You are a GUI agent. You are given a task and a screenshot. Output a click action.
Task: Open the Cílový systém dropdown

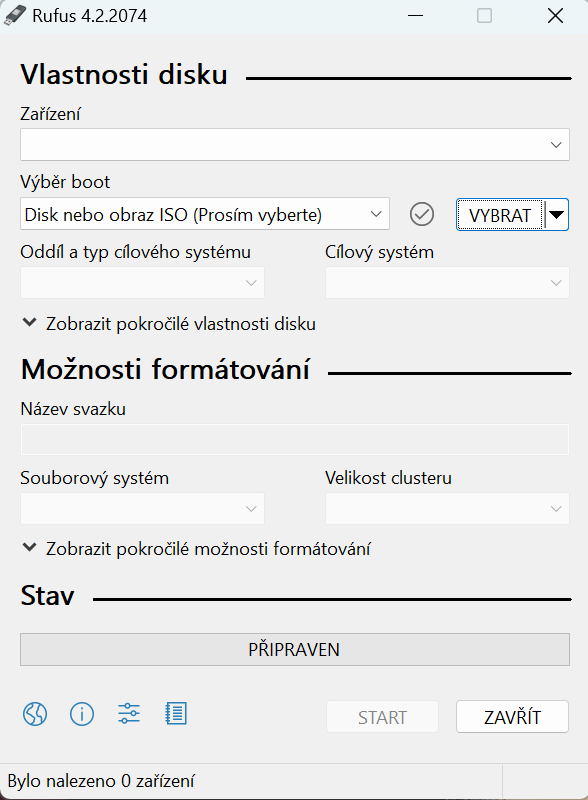(447, 282)
